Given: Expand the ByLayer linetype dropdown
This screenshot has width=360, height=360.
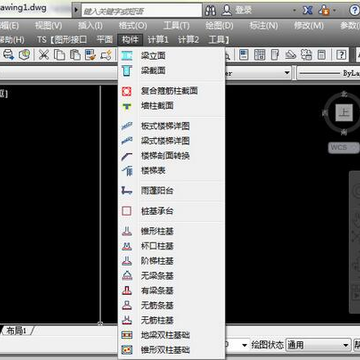Looking at the screenshot, I should 328,73.
